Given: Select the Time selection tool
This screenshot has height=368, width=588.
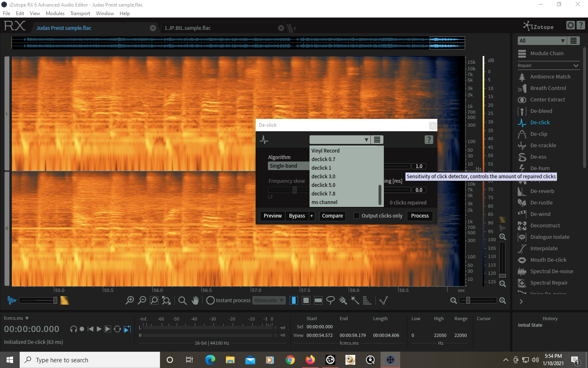Looking at the screenshot, I should click(294, 301).
